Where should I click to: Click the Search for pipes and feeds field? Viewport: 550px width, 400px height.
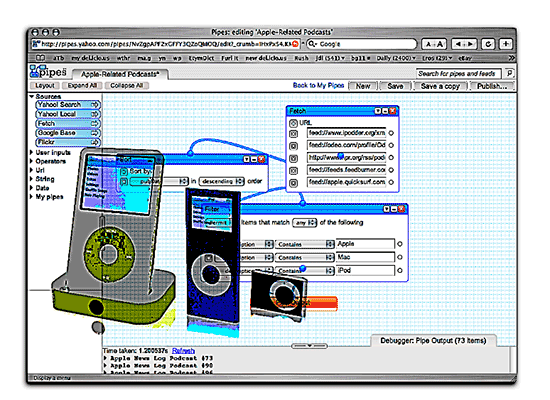pos(458,73)
